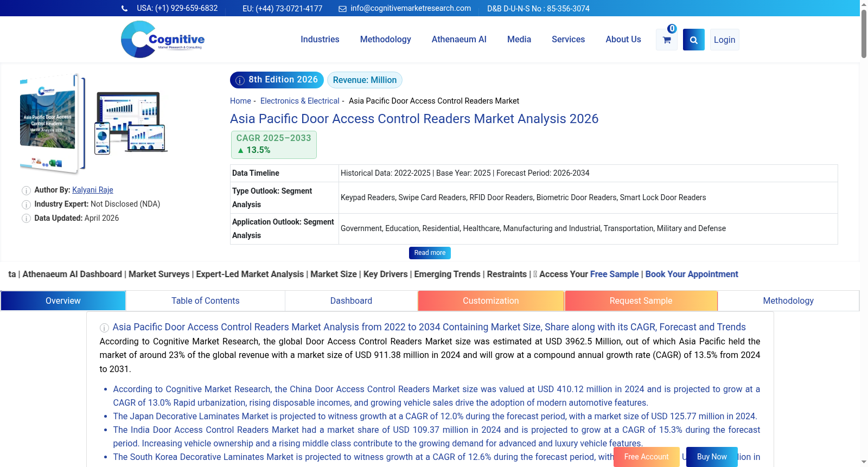Click Book Your Appointment link

pos(692,274)
